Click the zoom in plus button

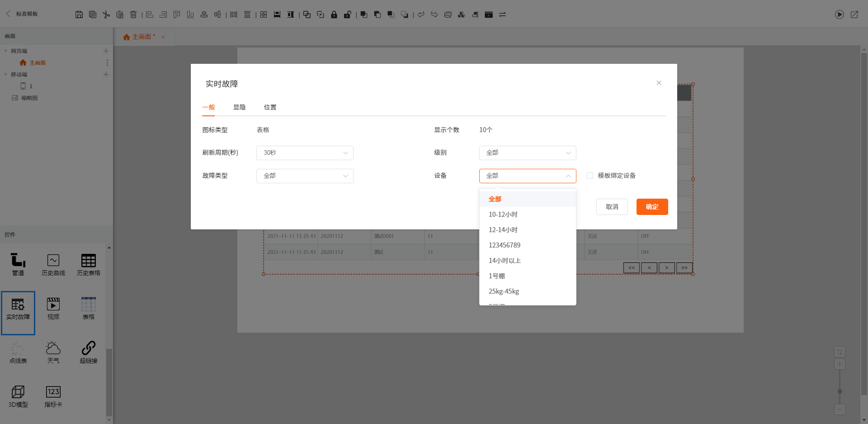(x=840, y=364)
